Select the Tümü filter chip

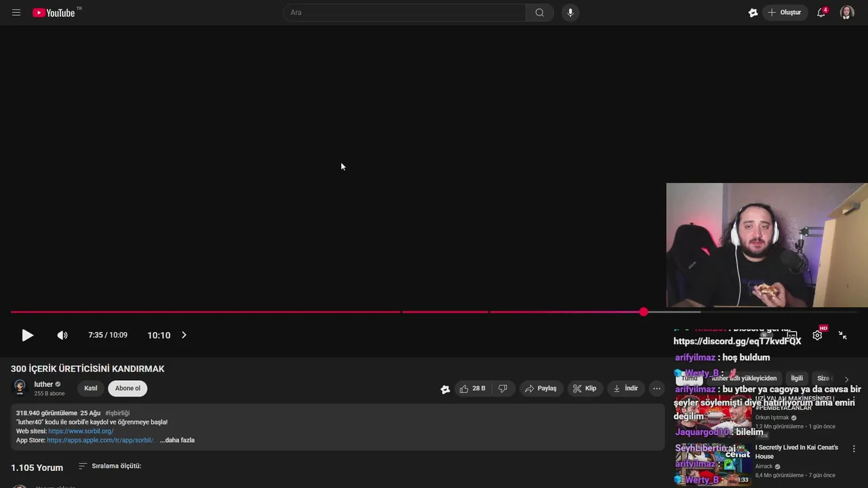click(689, 378)
